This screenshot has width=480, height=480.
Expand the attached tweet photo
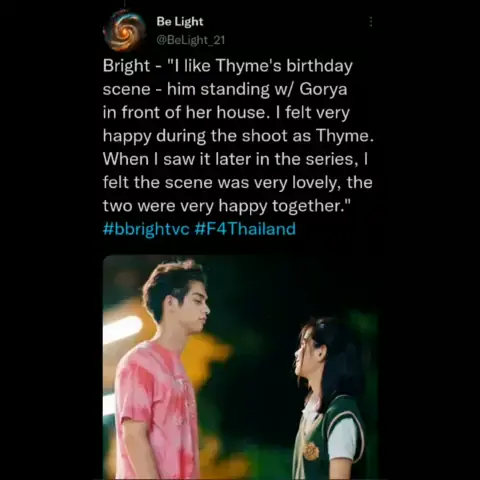240,367
